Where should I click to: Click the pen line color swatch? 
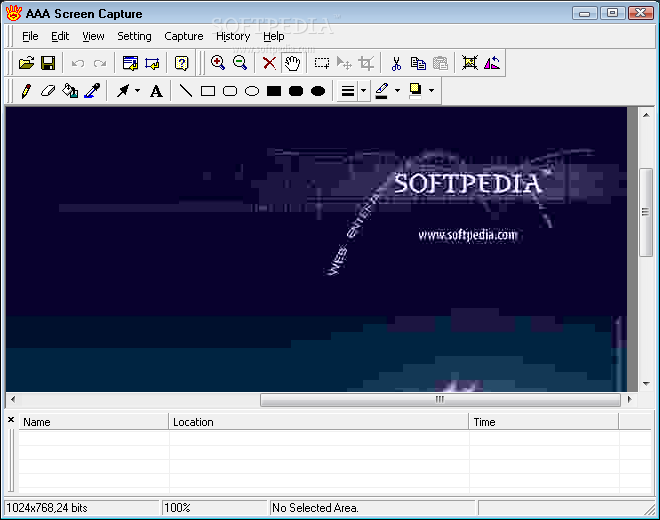(x=381, y=91)
